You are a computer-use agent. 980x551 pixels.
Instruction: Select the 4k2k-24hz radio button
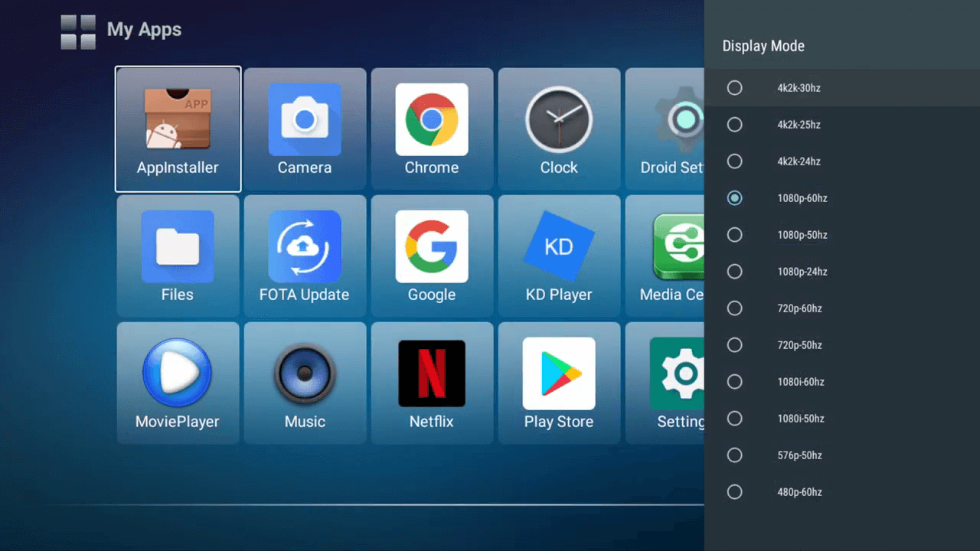click(x=734, y=161)
